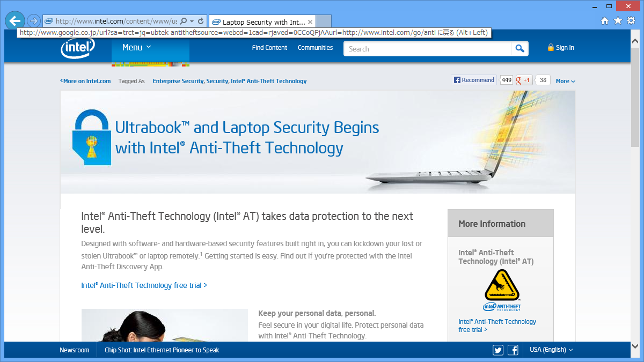
Task: Click inside the Intel Search field
Action: click(427, 49)
